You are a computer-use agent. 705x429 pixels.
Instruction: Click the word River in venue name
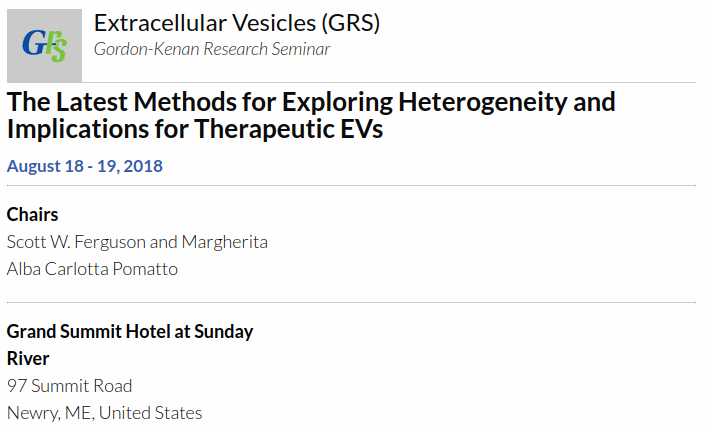coord(28,359)
